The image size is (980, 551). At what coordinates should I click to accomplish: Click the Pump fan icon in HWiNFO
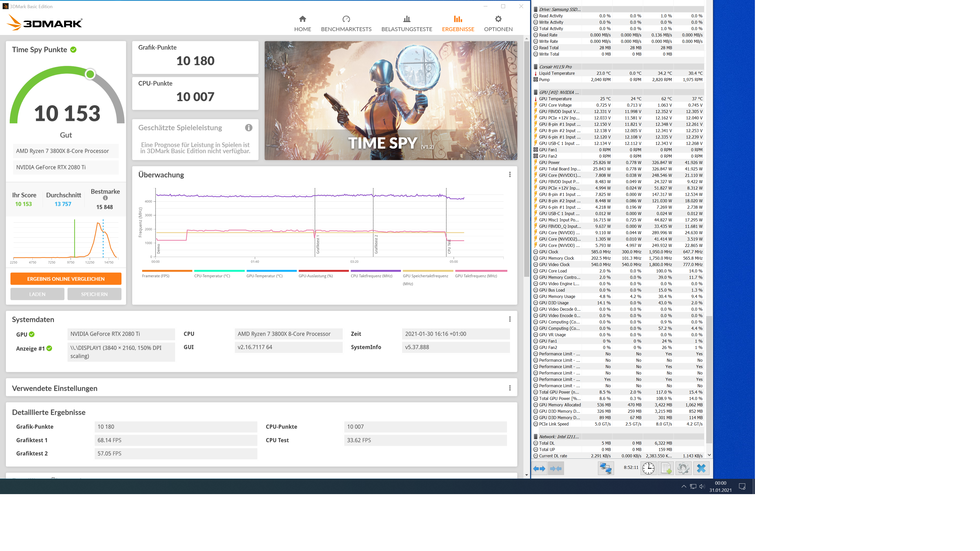[536, 80]
